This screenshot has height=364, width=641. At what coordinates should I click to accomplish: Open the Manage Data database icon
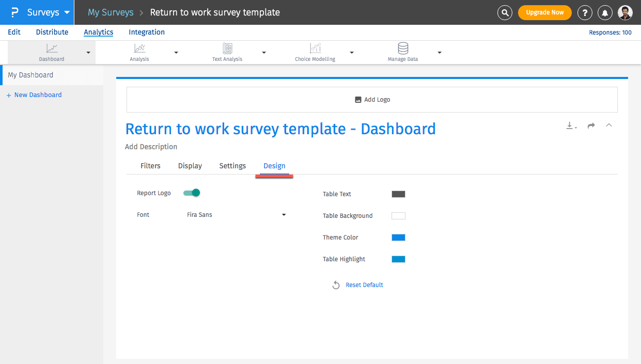(x=403, y=49)
